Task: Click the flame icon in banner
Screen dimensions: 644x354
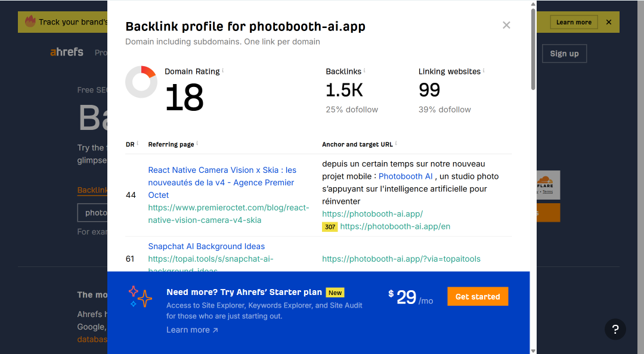Action: (30, 21)
